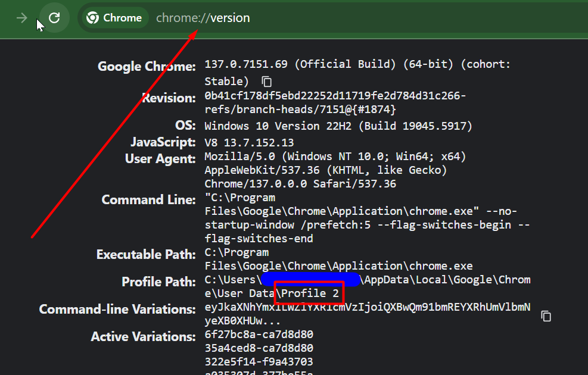Select JavaScript value V8 13.7.152.13
The width and height of the screenshot is (588, 375).
[x=249, y=143]
